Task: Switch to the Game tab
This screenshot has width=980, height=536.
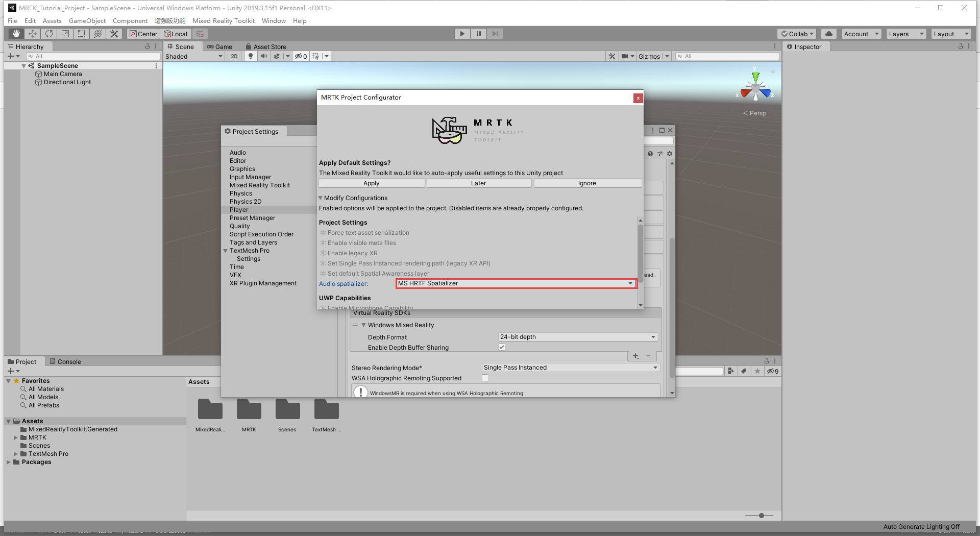Action: [220, 46]
